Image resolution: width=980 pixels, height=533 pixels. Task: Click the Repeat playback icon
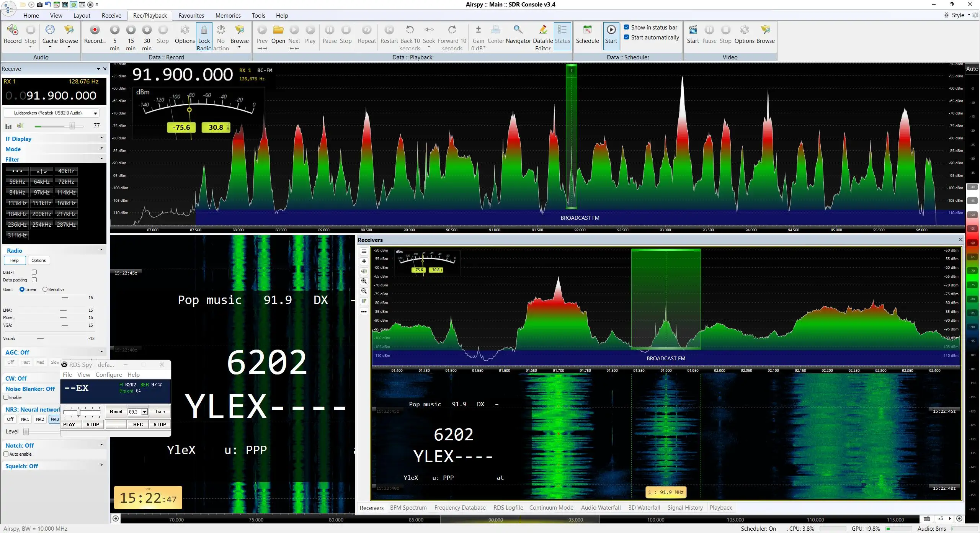click(x=367, y=34)
